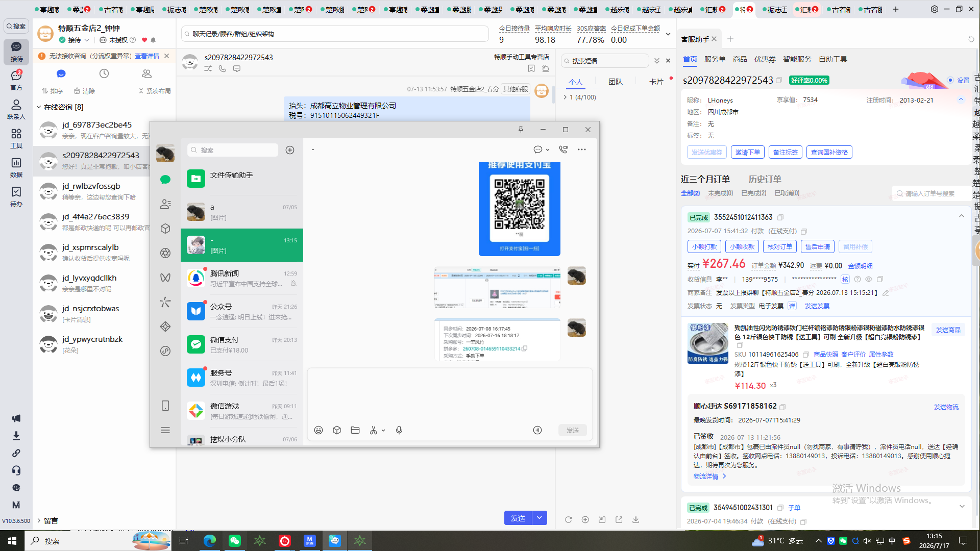
Task: Open WeChat contacts icon in sidebar
Action: [165, 204]
